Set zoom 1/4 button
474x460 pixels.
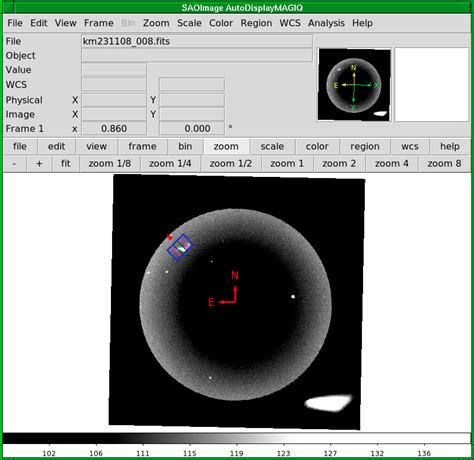(170, 164)
